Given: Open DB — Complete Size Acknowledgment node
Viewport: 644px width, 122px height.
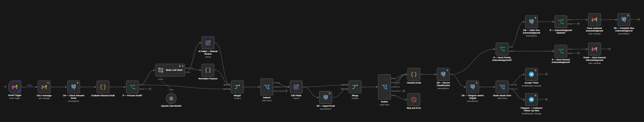Looking at the screenshot, I should 624,20.
